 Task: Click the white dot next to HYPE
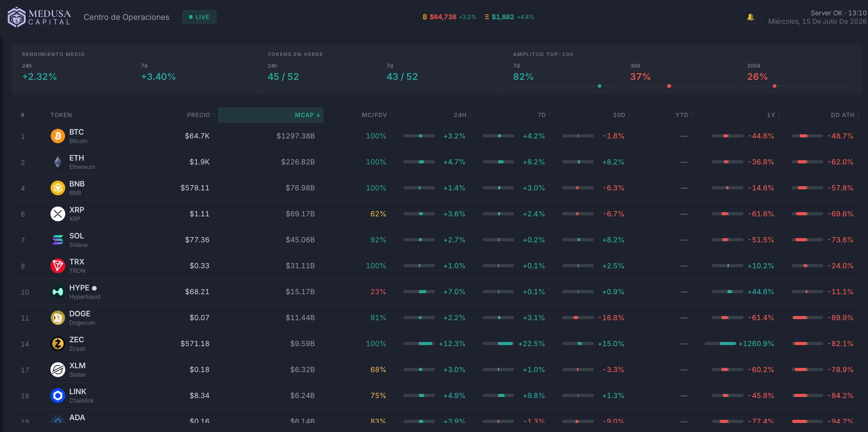(x=94, y=288)
